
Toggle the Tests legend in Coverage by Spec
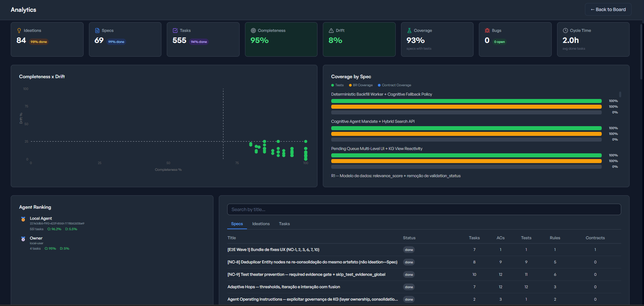(337, 85)
